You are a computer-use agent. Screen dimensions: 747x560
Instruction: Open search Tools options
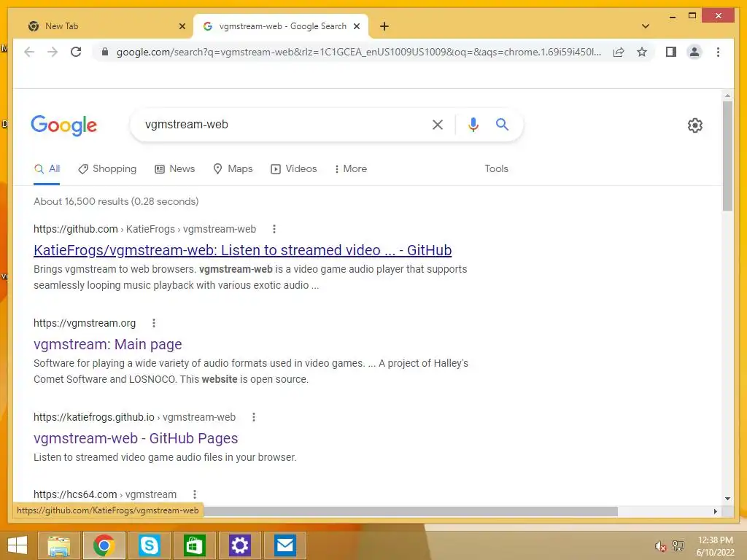tap(496, 168)
